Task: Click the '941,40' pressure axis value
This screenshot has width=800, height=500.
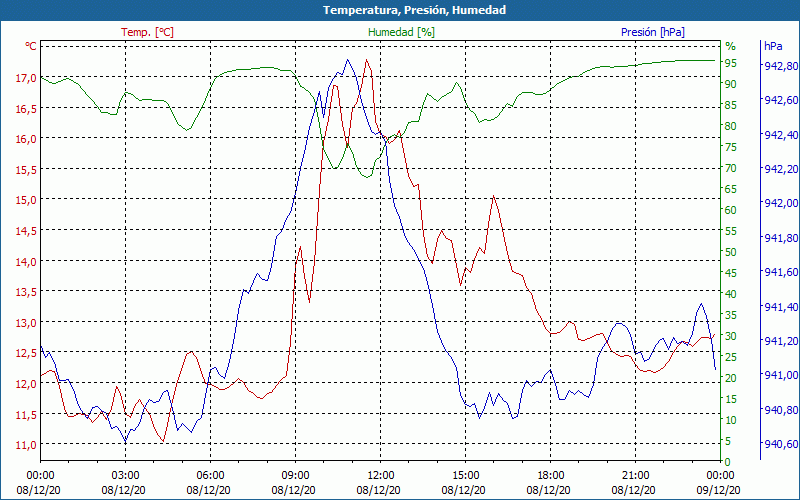Action: click(781, 307)
